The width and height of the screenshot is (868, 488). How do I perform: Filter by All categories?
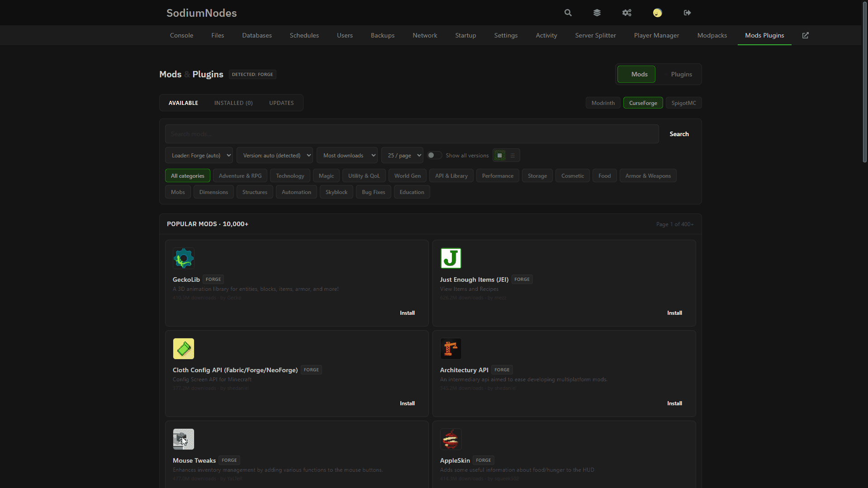click(x=187, y=176)
